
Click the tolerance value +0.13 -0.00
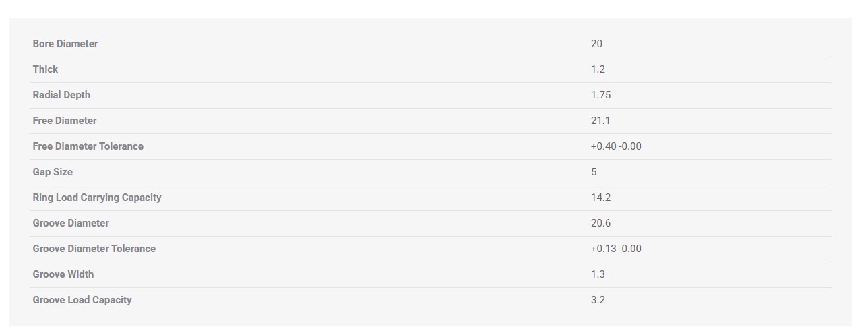(x=616, y=249)
